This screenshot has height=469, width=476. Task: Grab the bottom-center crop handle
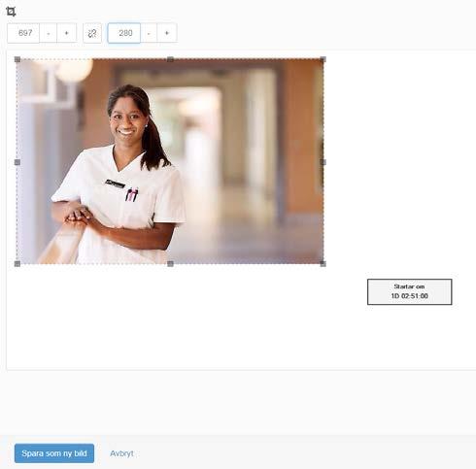170,264
